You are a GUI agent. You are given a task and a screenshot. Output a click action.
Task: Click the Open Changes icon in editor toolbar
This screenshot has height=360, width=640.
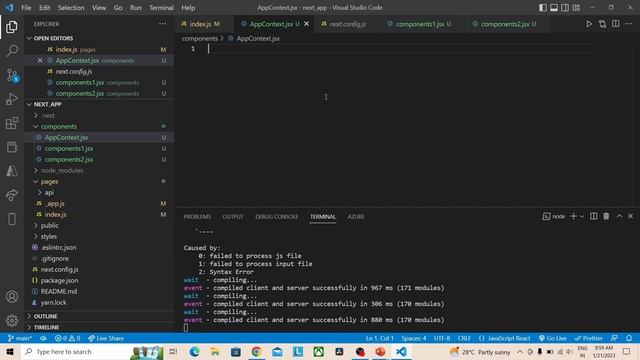click(x=602, y=24)
